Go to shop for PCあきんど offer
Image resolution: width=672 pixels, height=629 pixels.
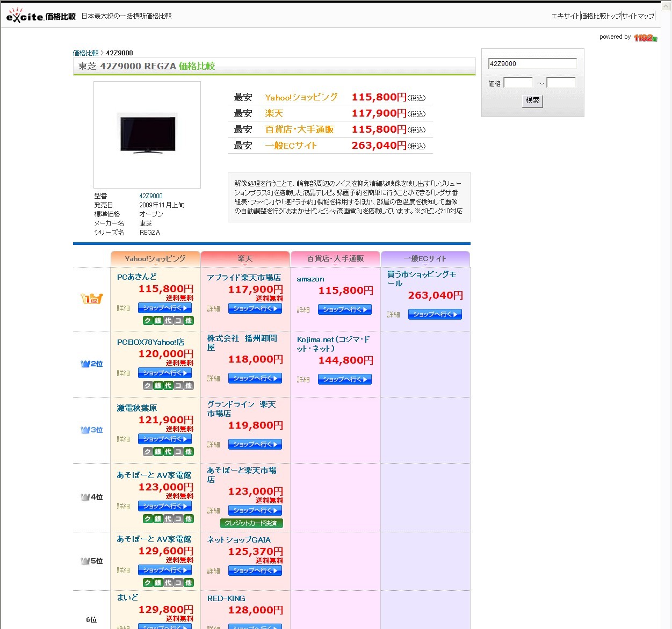165,308
